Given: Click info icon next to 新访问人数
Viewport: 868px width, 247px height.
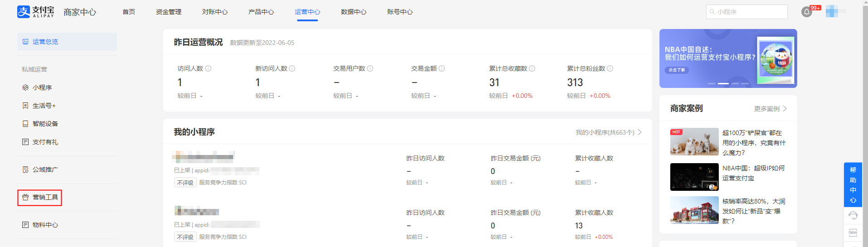Looking at the screenshot, I should [x=292, y=68].
